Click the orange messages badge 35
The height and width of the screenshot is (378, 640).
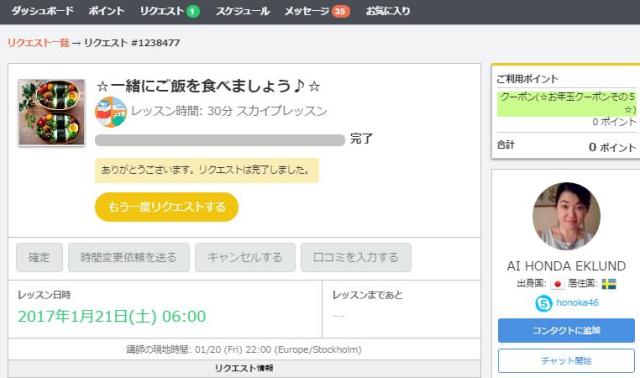pos(340,11)
